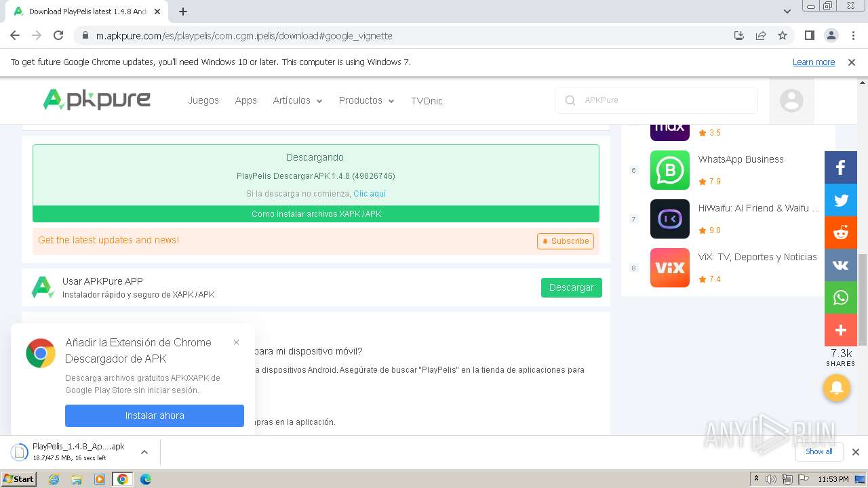Open the tab search chevron
The image size is (868, 488).
(x=787, y=12)
